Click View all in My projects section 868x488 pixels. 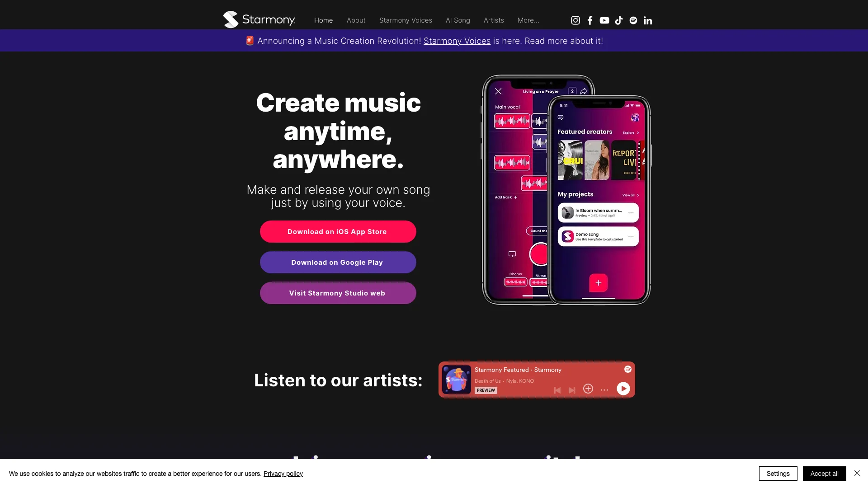tap(630, 195)
